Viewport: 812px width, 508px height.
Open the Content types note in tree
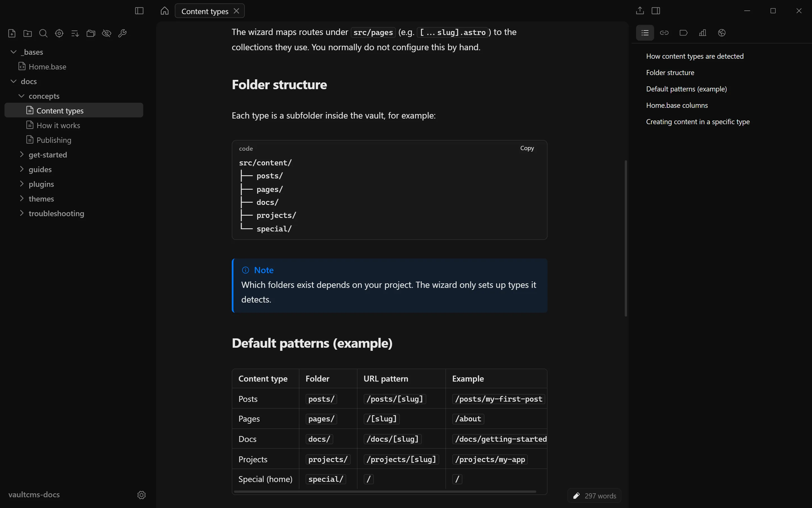click(74, 110)
